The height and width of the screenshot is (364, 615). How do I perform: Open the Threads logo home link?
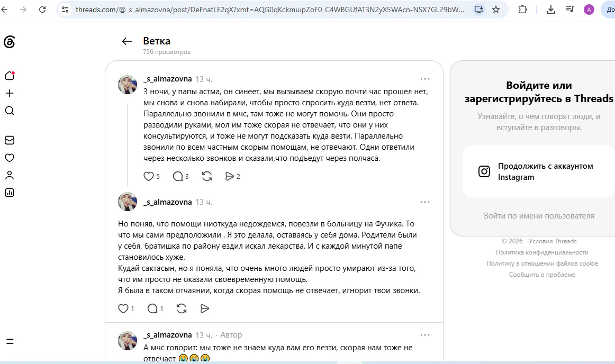[x=10, y=42]
